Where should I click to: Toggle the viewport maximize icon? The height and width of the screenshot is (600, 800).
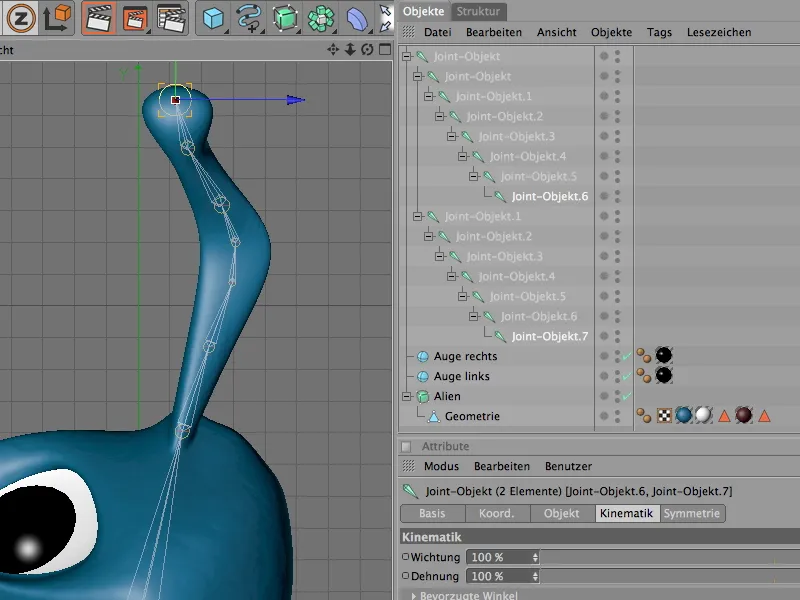pos(385,49)
